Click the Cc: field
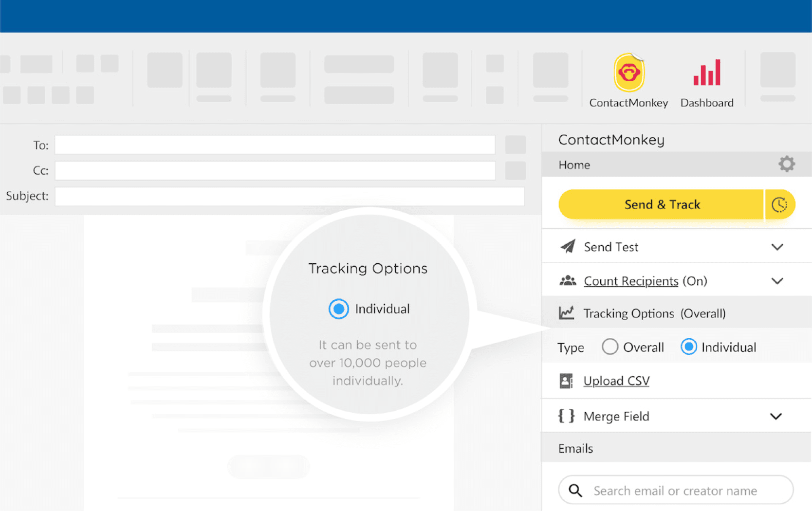Viewport: 812px width, 511px height. [275, 170]
